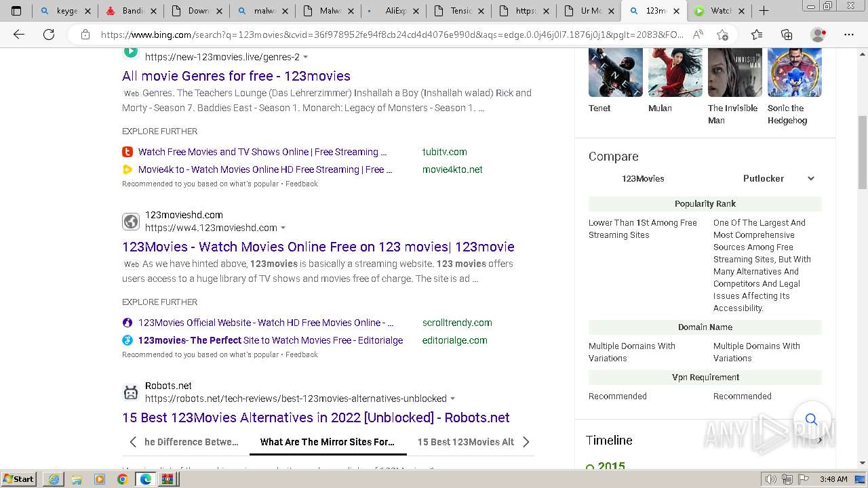The width and height of the screenshot is (868, 488).
Task: Switch to the Bandi browser tab
Action: 130,11
